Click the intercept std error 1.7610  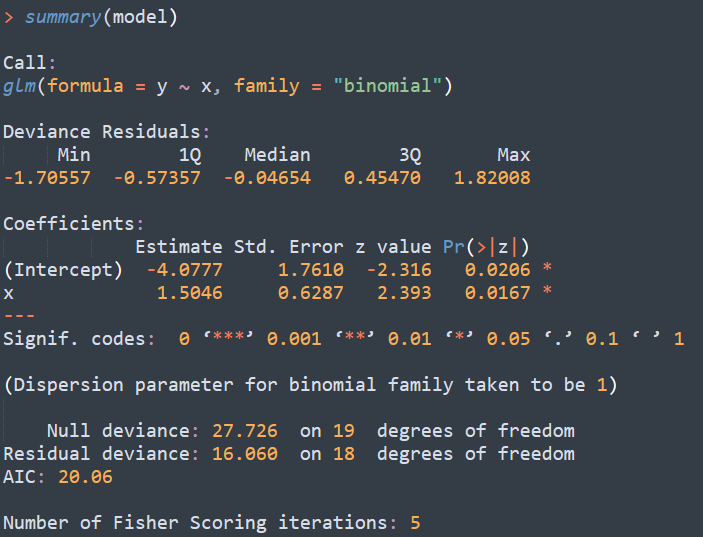point(311,270)
